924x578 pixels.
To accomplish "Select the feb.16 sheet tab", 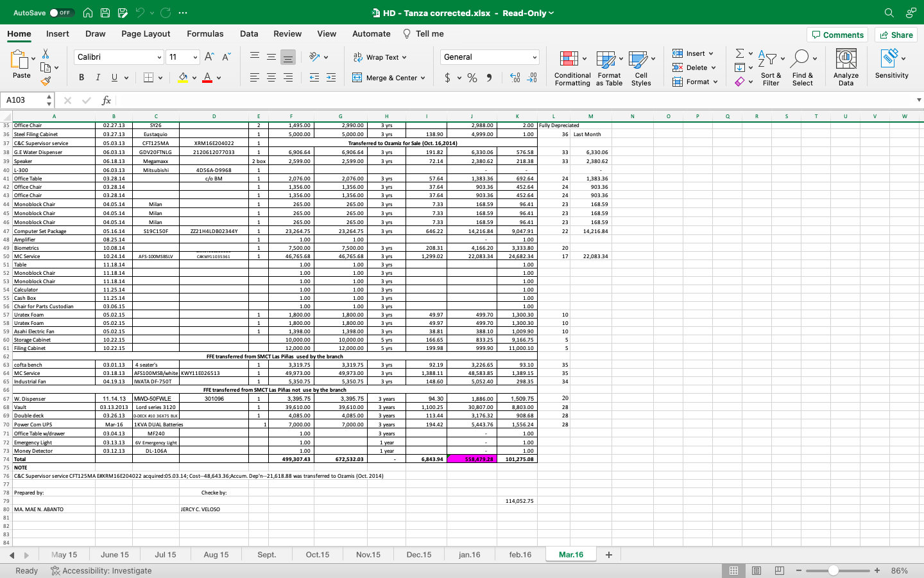I will [520, 555].
